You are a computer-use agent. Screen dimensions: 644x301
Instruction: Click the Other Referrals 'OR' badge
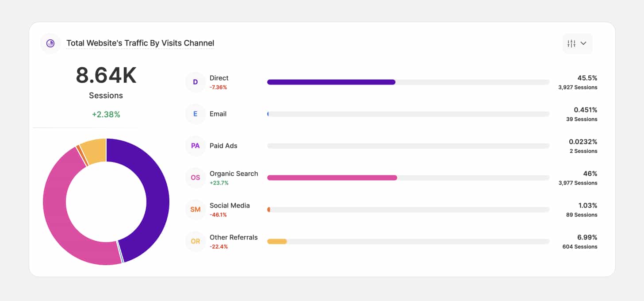pyautogui.click(x=195, y=241)
